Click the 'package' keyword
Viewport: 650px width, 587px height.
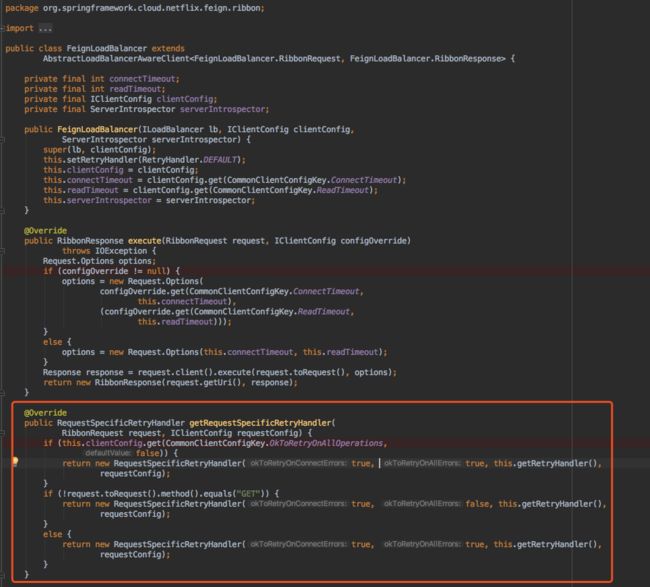tap(22, 8)
